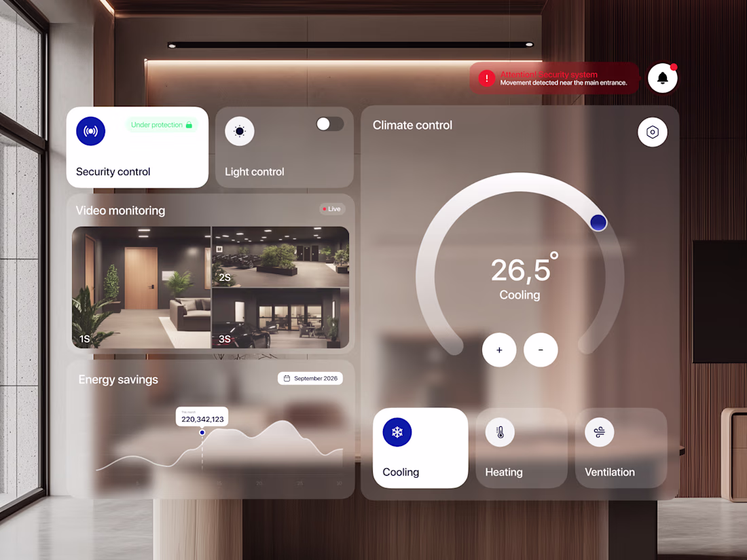Click the sun icon in Light control
The image size is (747, 560).
click(240, 132)
